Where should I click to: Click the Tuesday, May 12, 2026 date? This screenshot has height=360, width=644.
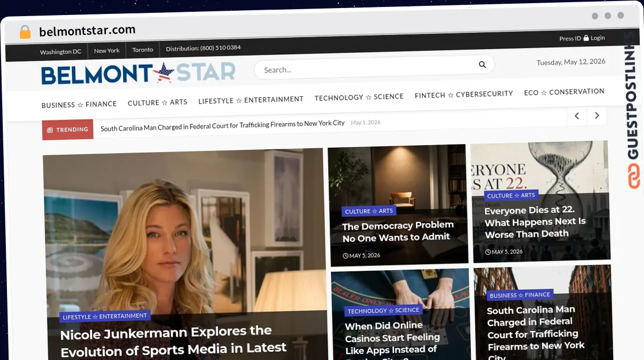click(x=571, y=62)
